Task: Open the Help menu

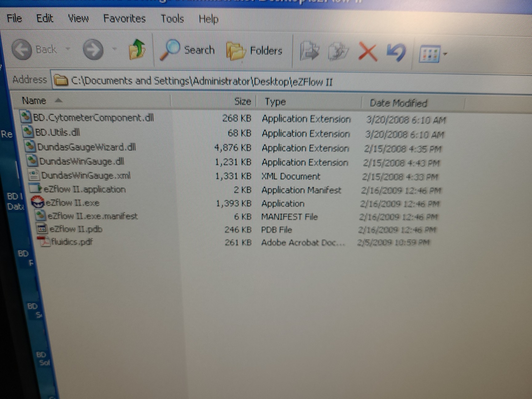Action: pos(208,19)
